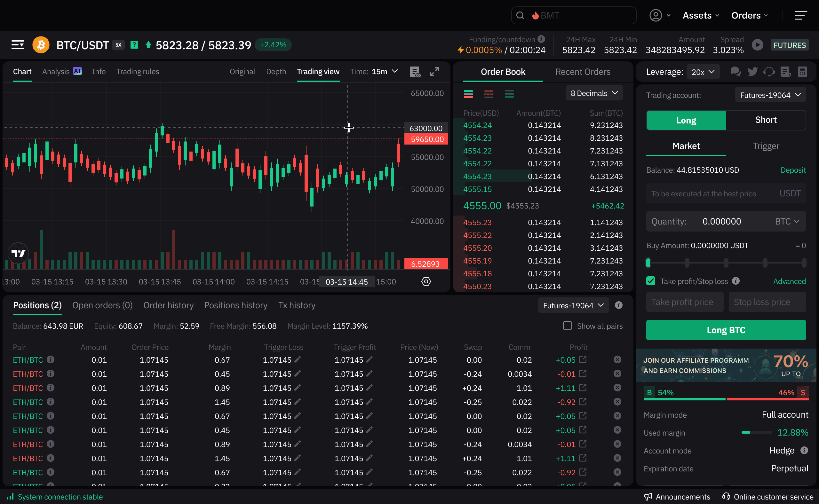Click the Deposit link

coord(793,170)
